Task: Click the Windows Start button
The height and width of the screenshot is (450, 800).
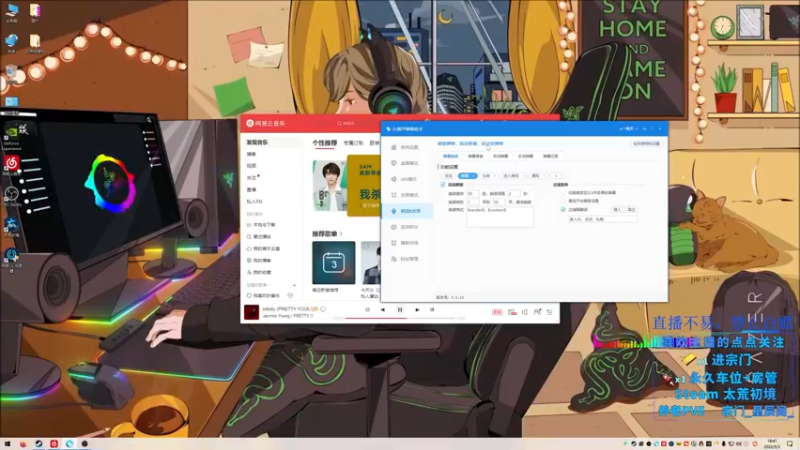Action: (7, 444)
